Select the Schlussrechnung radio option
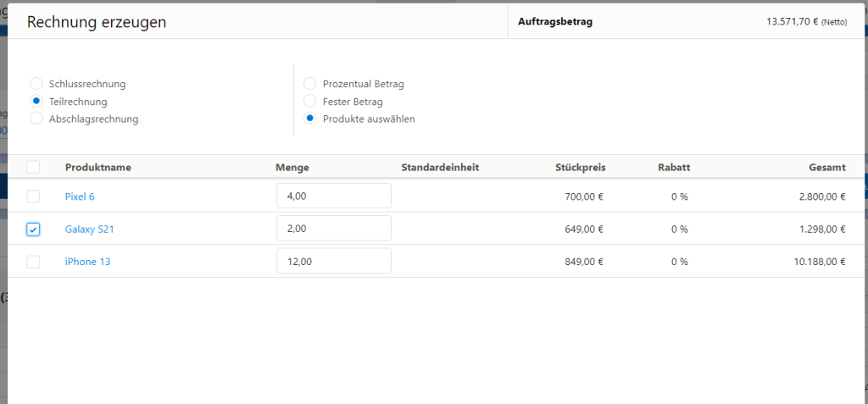868x404 pixels. tap(36, 84)
